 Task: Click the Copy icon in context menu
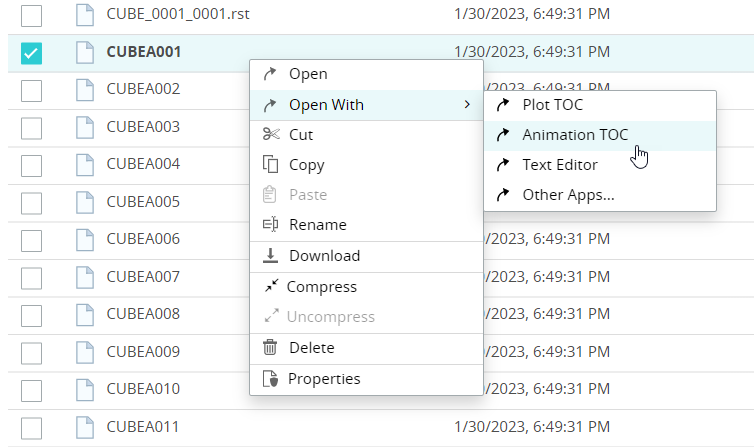270,165
